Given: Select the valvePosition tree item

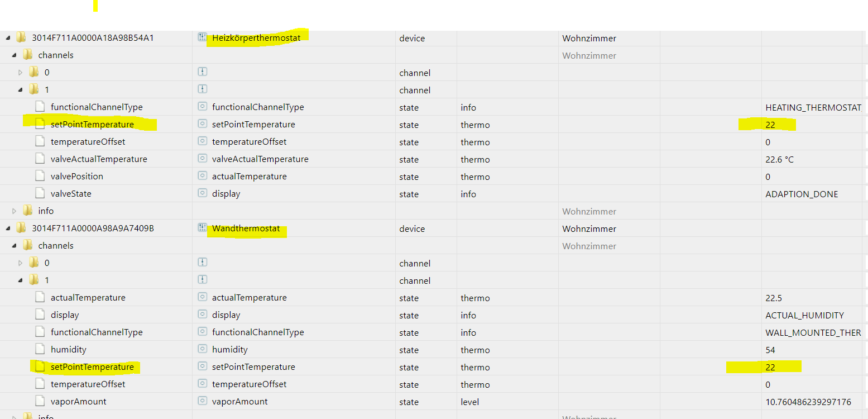Looking at the screenshot, I should [x=77, y=176].
